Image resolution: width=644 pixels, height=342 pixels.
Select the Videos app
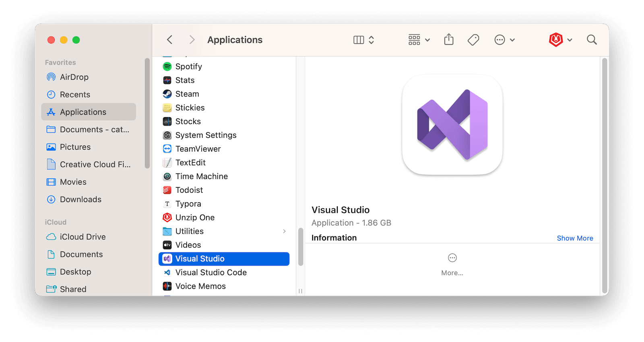click(224, 245)
